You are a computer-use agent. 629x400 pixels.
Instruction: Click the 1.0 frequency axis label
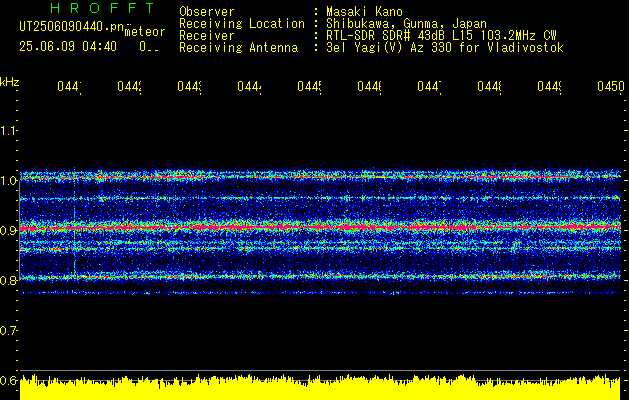[x=8, y=181]
